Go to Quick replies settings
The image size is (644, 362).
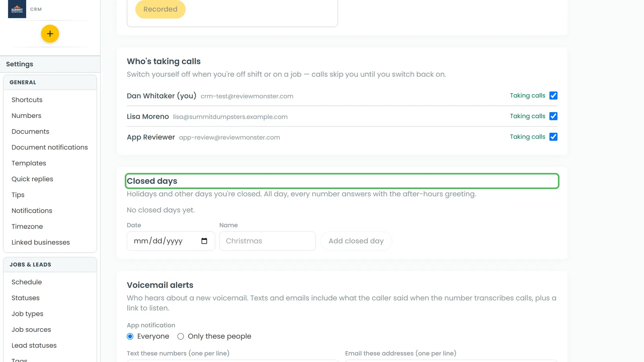point(33,179)
